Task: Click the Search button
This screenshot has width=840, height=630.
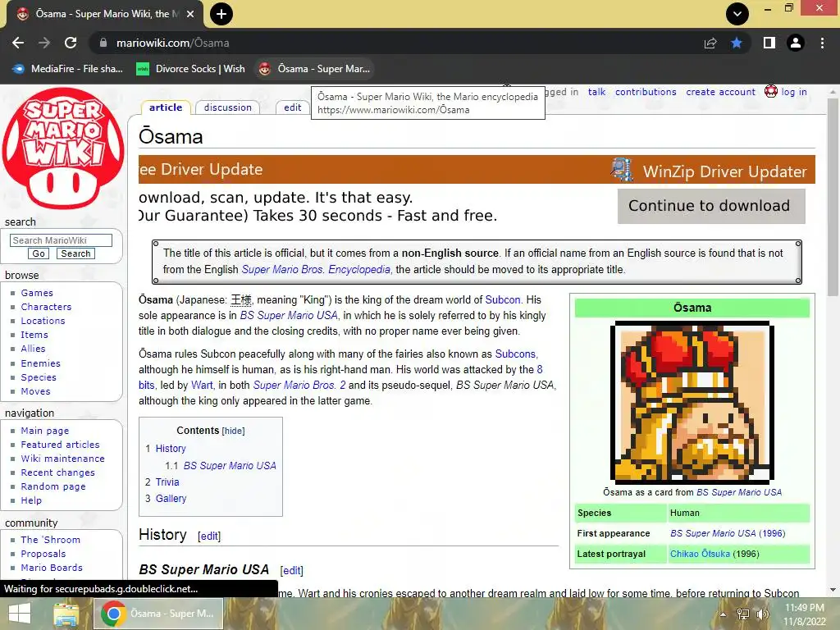Action: click(75, 253)
